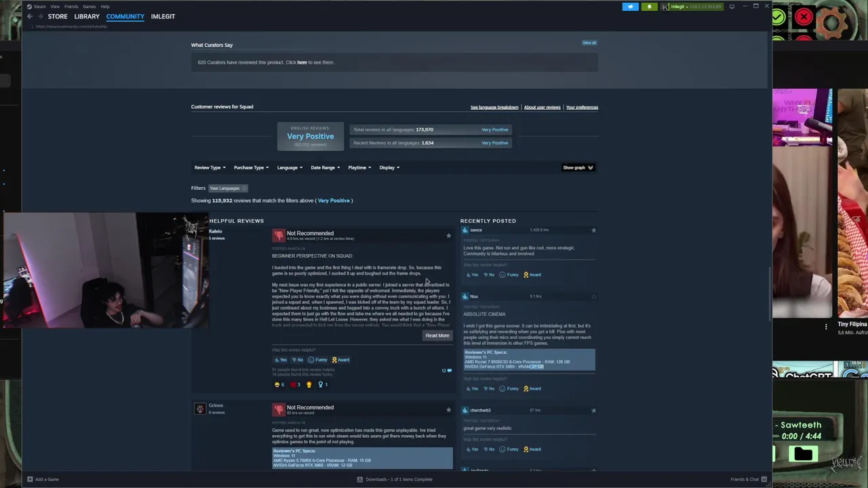Viewport: 868px width, 488px height.
Task: Open the 12 comments on Kaleio's review
Action: (446, 371)
